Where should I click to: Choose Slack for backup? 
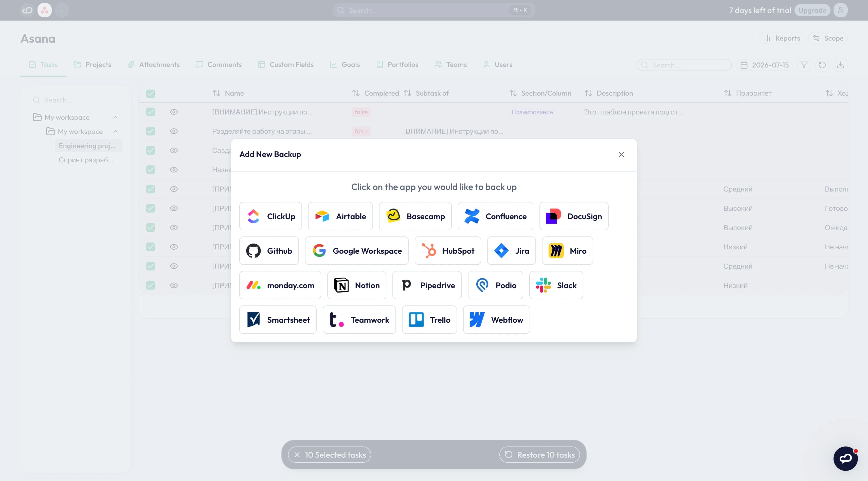(x=556, y=285)
